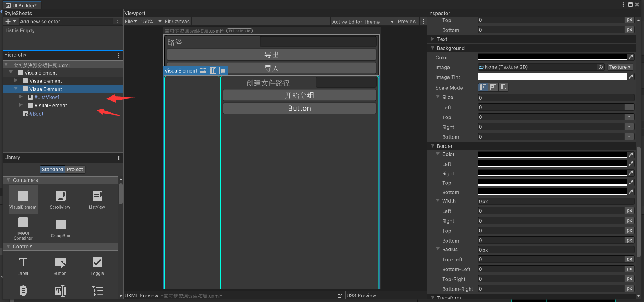Expand the Text section in Inspector
The image size is (644, 302).
pos(433,39)
